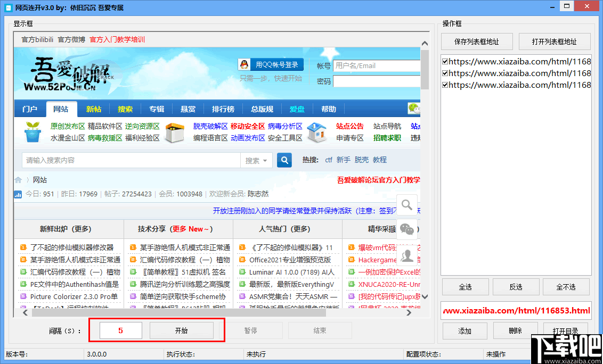Click the horizontal scrollbar thumb
This screenshot has width=603, height=364.
pos(179,313)
